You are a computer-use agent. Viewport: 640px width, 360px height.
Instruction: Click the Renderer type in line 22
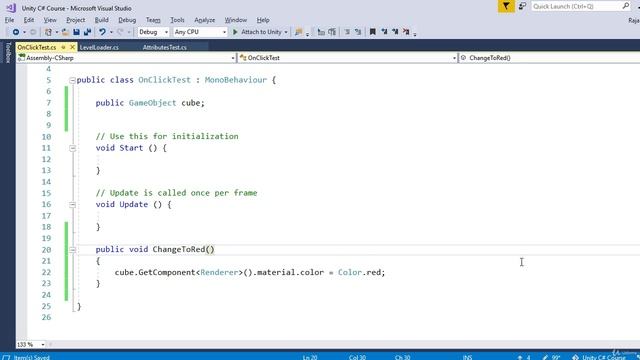coord(219,272)
